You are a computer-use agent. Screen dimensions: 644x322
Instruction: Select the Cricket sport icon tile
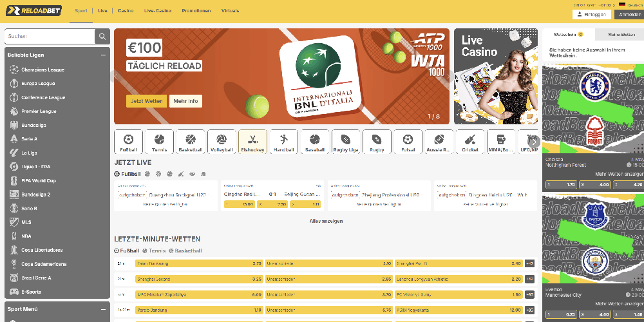point(470,142)
